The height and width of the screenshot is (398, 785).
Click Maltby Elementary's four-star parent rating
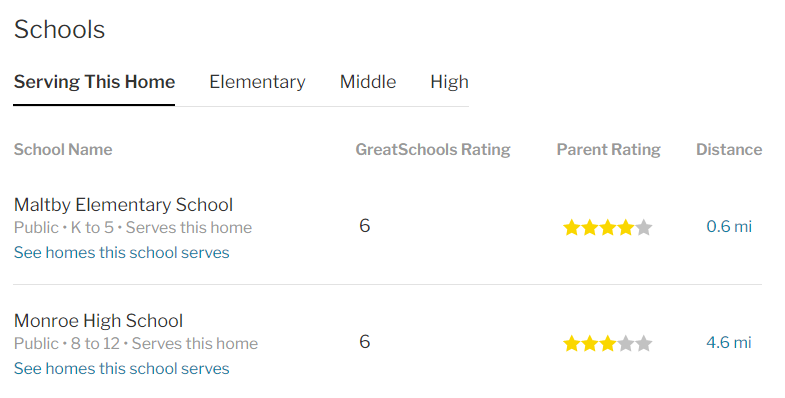[607, 228]
